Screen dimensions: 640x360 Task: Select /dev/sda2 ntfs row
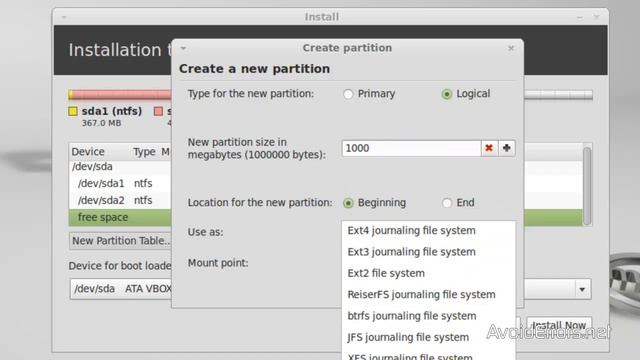pyautogui.click(x=120, y=200)
